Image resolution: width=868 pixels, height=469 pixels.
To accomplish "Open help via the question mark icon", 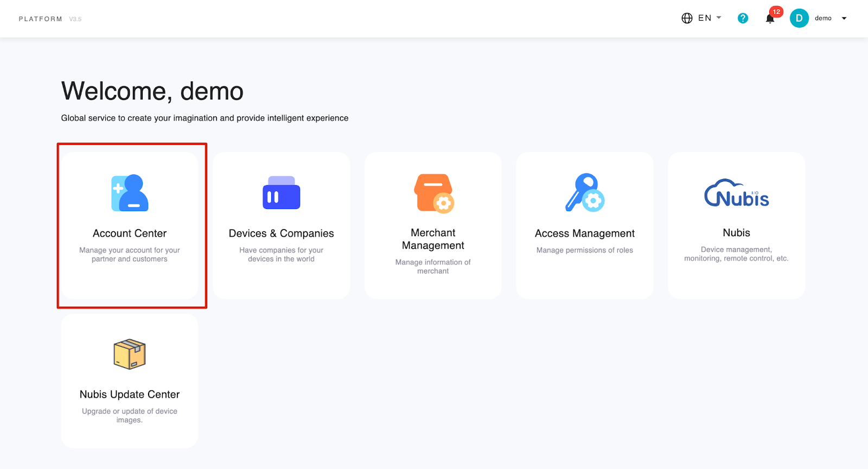I will coord(743,18).
